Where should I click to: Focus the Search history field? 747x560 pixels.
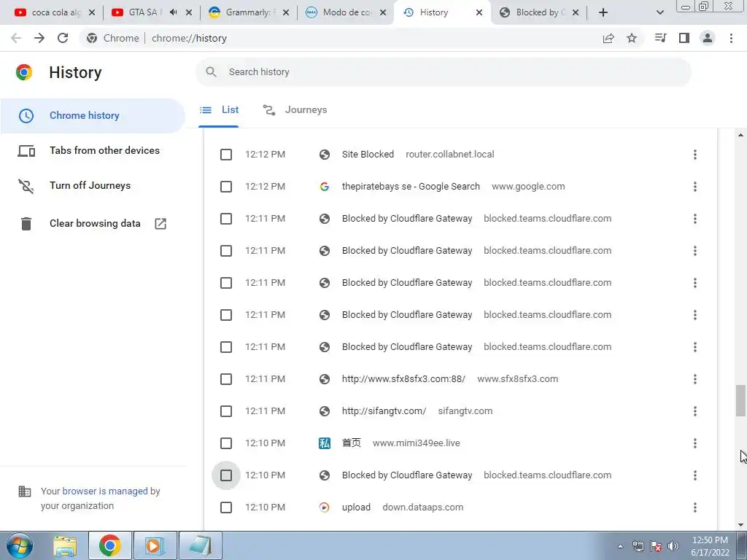[x=443, y=72]
